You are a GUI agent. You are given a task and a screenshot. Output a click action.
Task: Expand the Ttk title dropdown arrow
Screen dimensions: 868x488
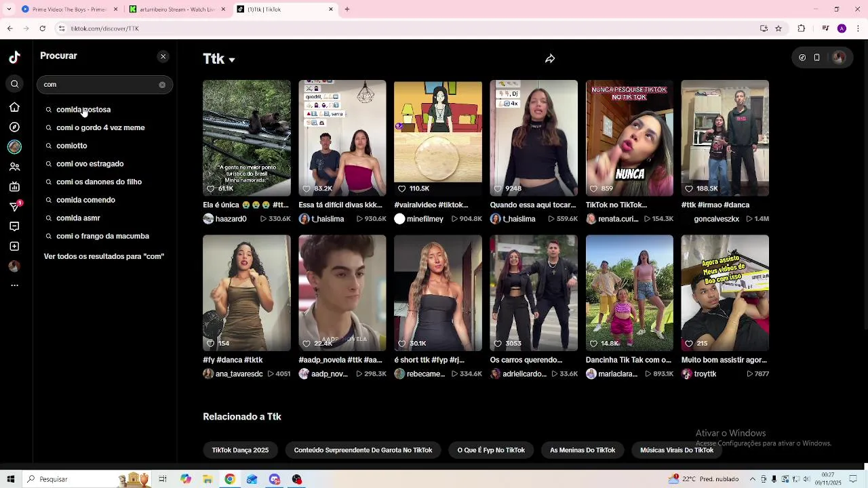(231, 60)
